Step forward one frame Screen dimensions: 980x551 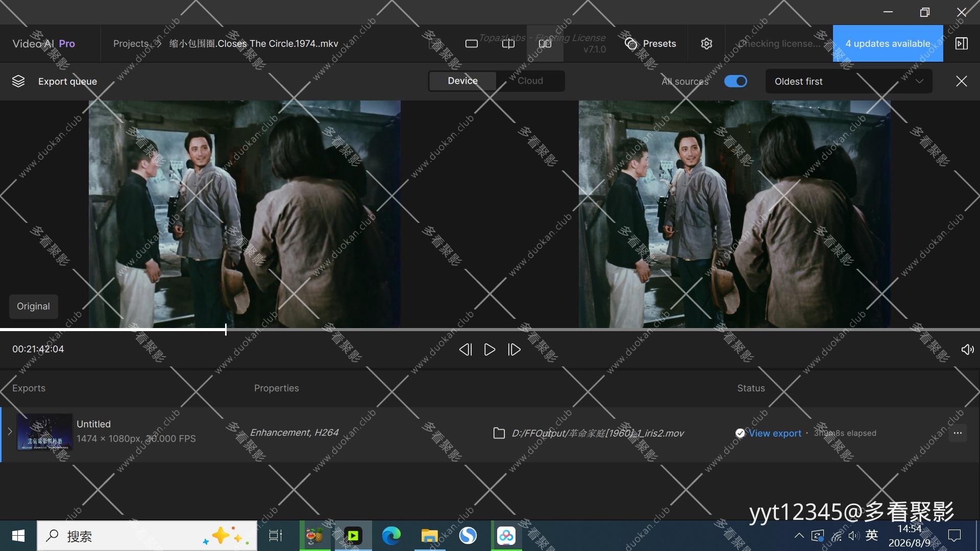point(514,349)
